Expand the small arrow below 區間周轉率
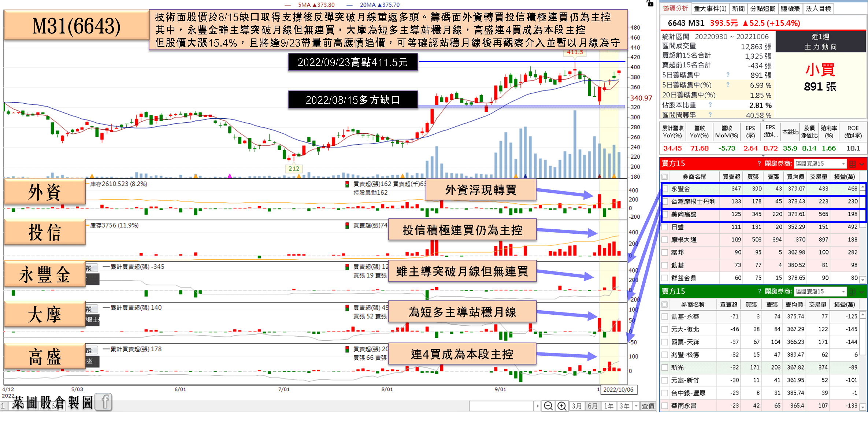The width and height of the screenshot is (868, 422). point(763,120)
